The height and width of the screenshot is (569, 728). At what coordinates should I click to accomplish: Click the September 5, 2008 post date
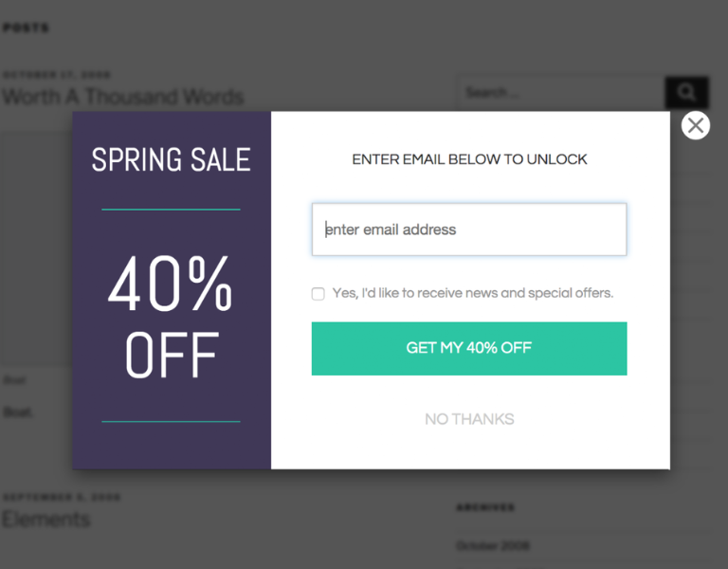[62, 497]
